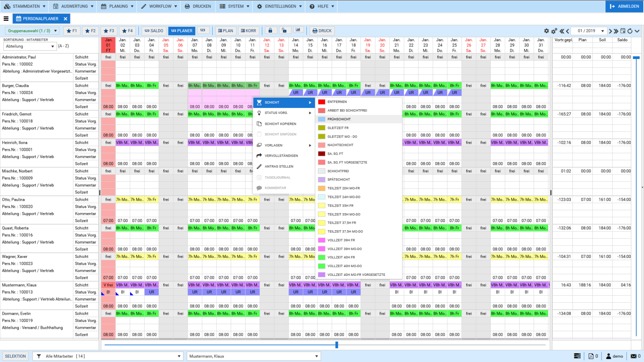Toggle the SALDO view mode

[154, 31]
